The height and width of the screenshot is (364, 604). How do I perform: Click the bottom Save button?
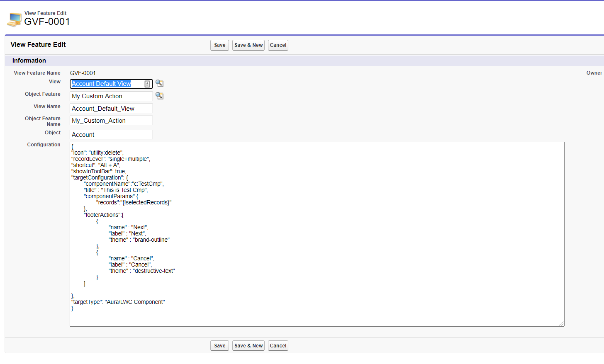(x=219, y=346)
